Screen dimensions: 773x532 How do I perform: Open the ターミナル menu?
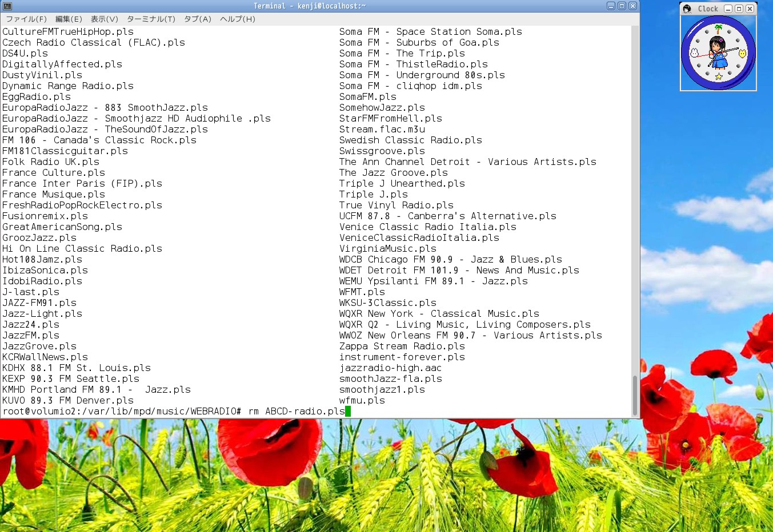(x=152, y=19)
